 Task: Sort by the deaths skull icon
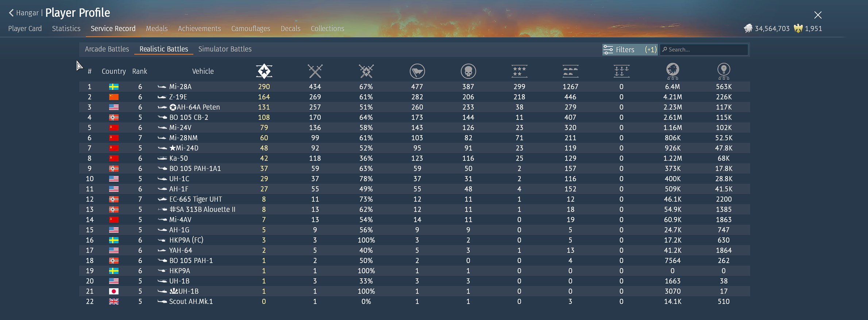pyautogui.click(x=468, y=71)
